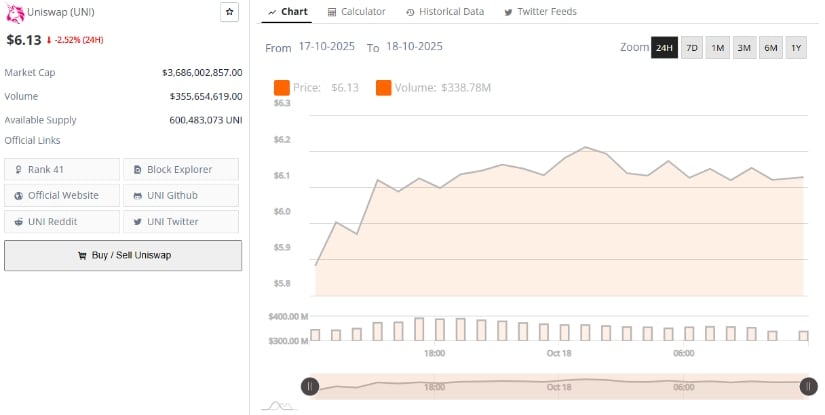Open the Historical Data tab

(x=445, y=12)
